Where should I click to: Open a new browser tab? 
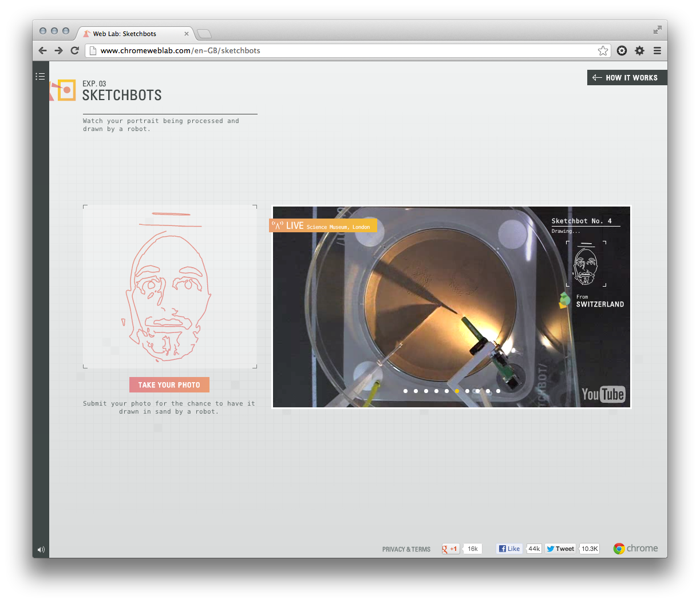click(x=204, y=34)
